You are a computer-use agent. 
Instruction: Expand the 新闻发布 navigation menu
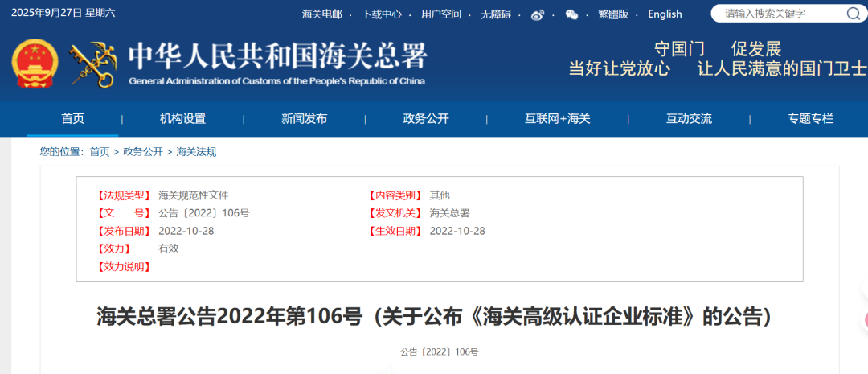point(304,119)
